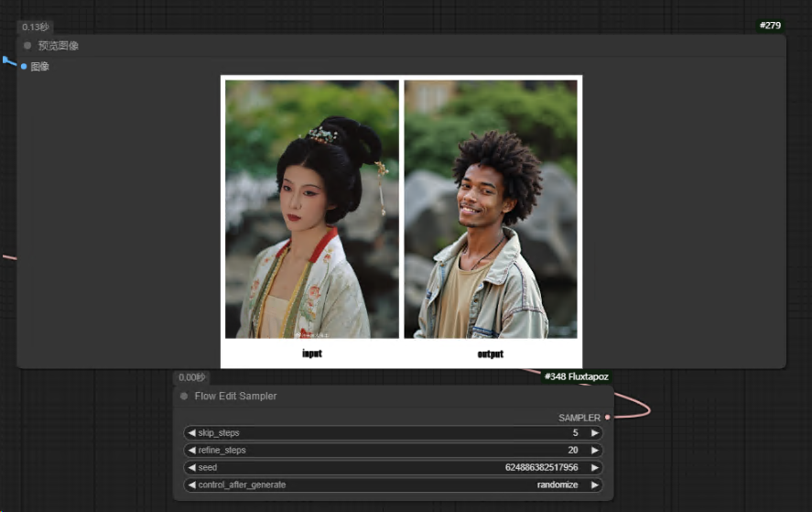Collapse the 预览图像 node using its title dot
812x512 pixels.
[x=27, y=46]
